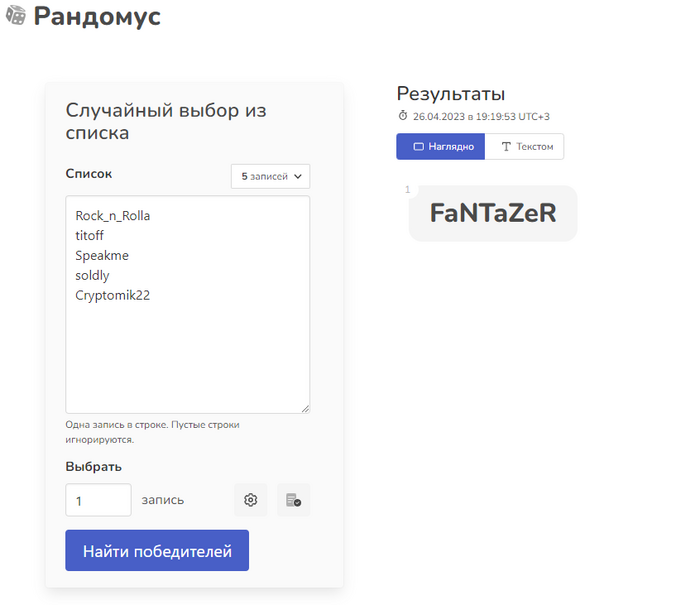Switch to the Наглядно view tab

(441, 146)
